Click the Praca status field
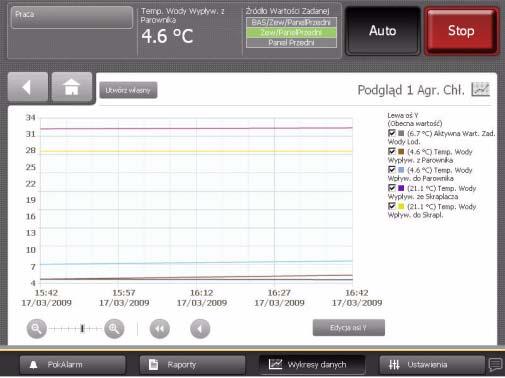The height and width of the screenshot is (378, 505). (72, 17)
